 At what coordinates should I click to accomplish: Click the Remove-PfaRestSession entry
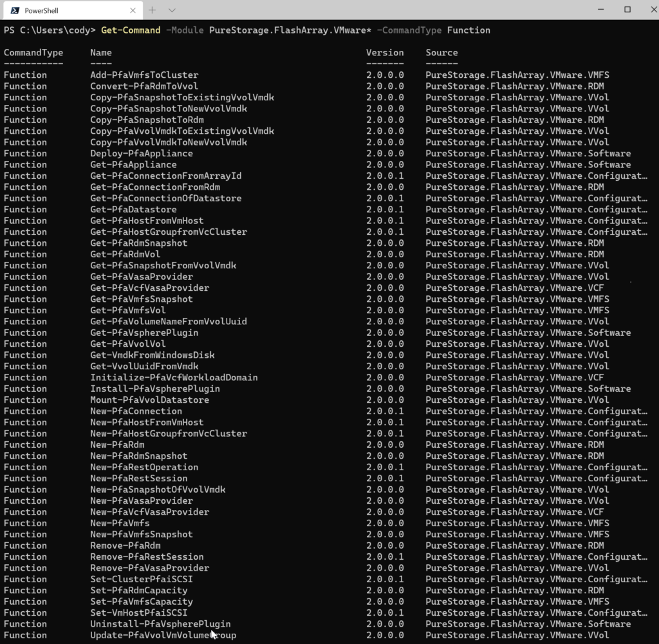[x=147, y=557]
